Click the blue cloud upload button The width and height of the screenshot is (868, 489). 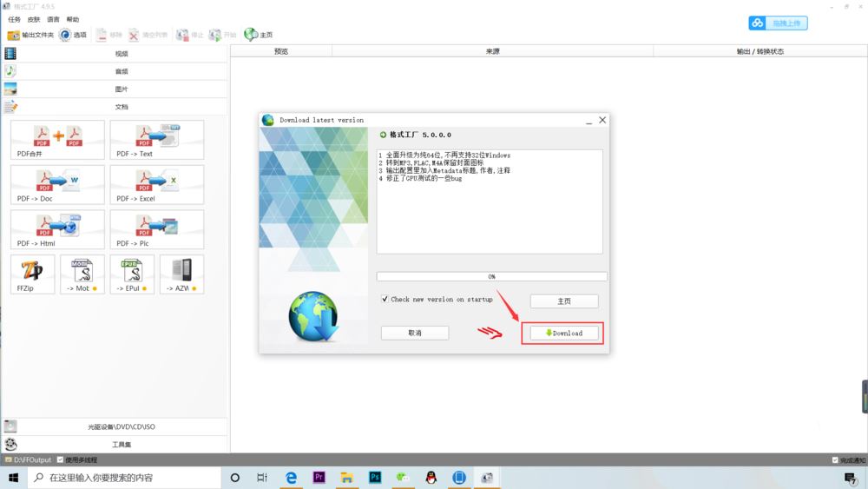[x=778, y=23]
